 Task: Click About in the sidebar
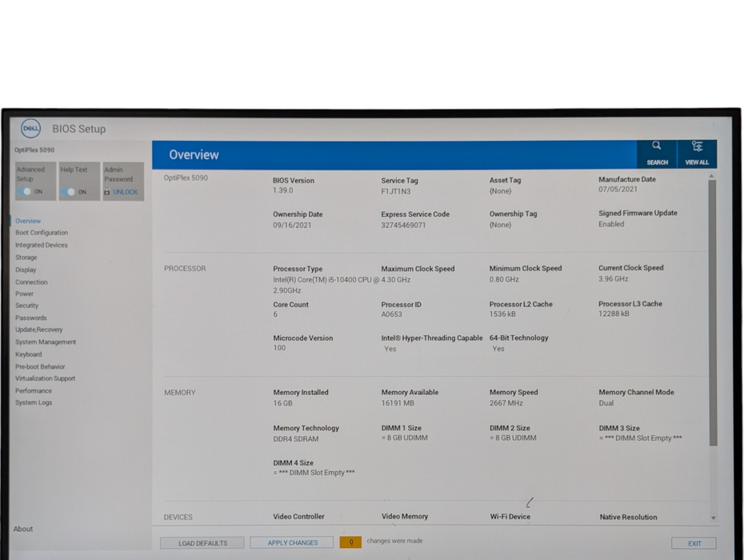pyautogui.click(x=22, y=529)
